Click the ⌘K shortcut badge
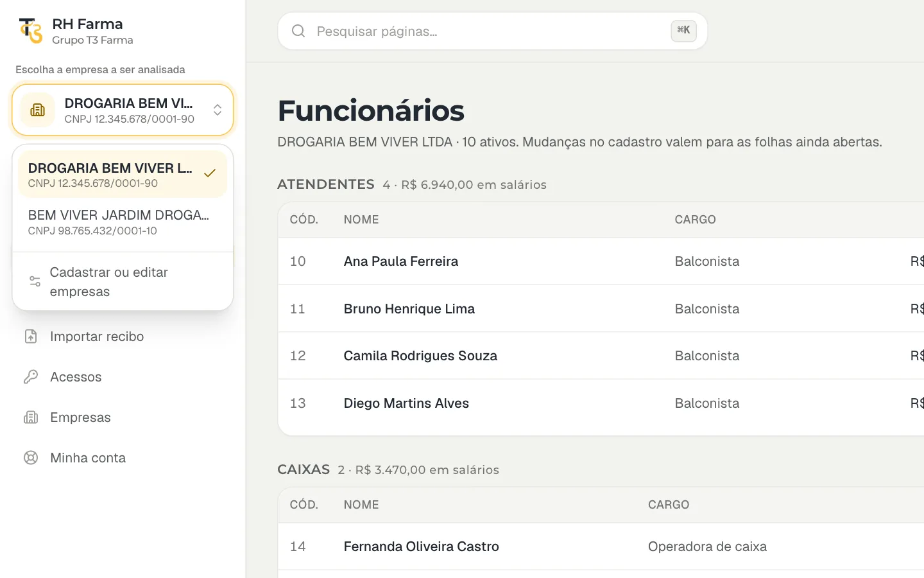 [683, 30]
